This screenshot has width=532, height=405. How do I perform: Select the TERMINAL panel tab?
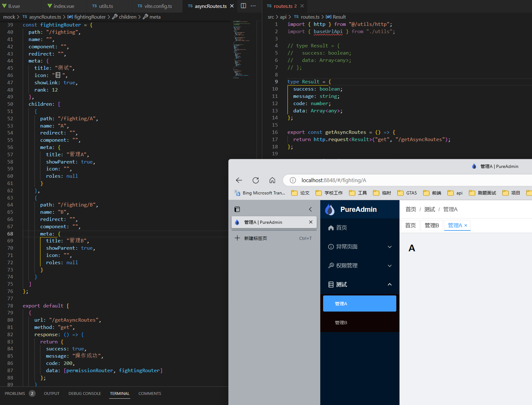coord(120,393)
